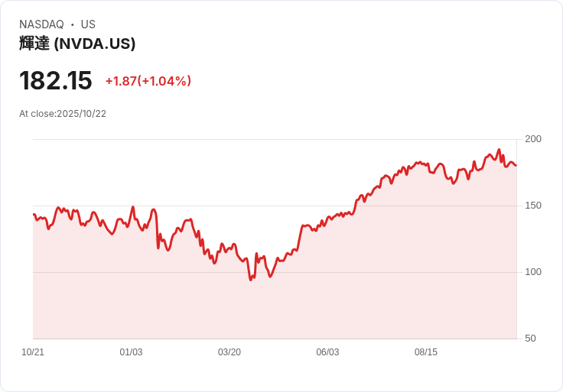The width and height of the screenshot is (563, 392).
Task: Click the 100 y-axis price label
Action: coord(533,272)
